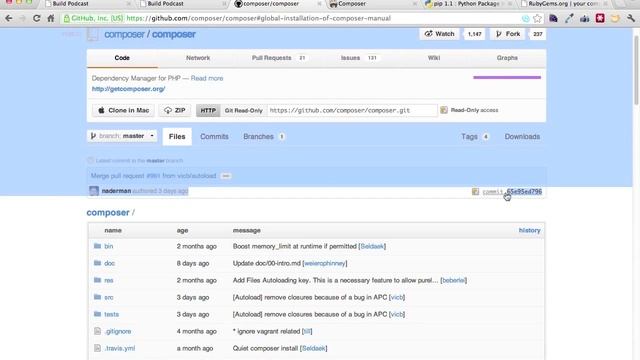Viewport: 640px width, 360px height.
Task: Click the .travis.yml file icon
Action: [x=97, y=348]
